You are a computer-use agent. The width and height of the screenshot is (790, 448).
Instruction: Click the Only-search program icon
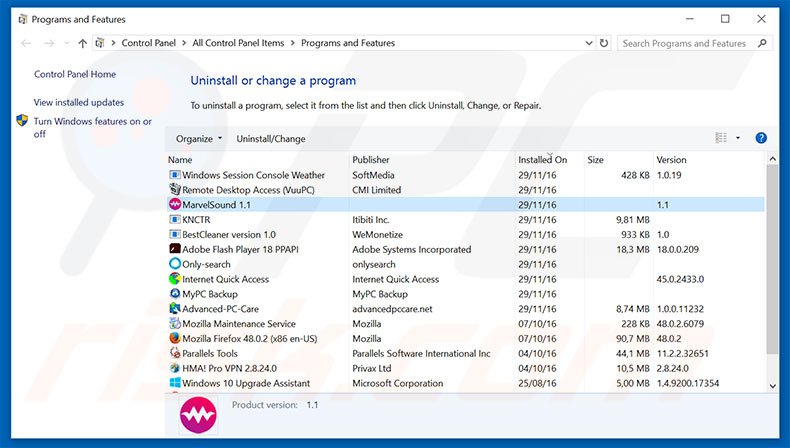pos(175,264)
